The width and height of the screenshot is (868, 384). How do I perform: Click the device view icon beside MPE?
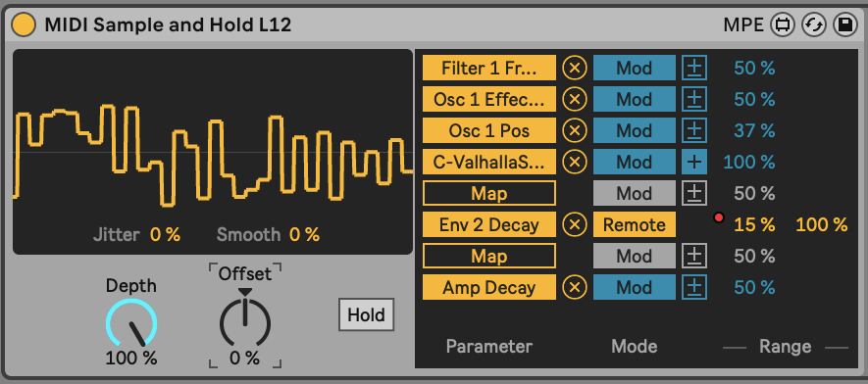(783, 24)
